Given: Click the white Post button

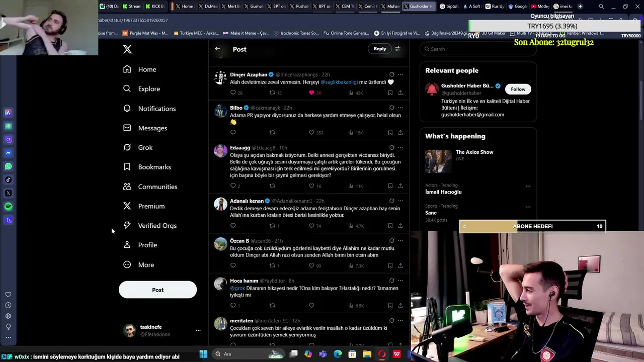Looking at the screenshot, I should coord(157,290).
